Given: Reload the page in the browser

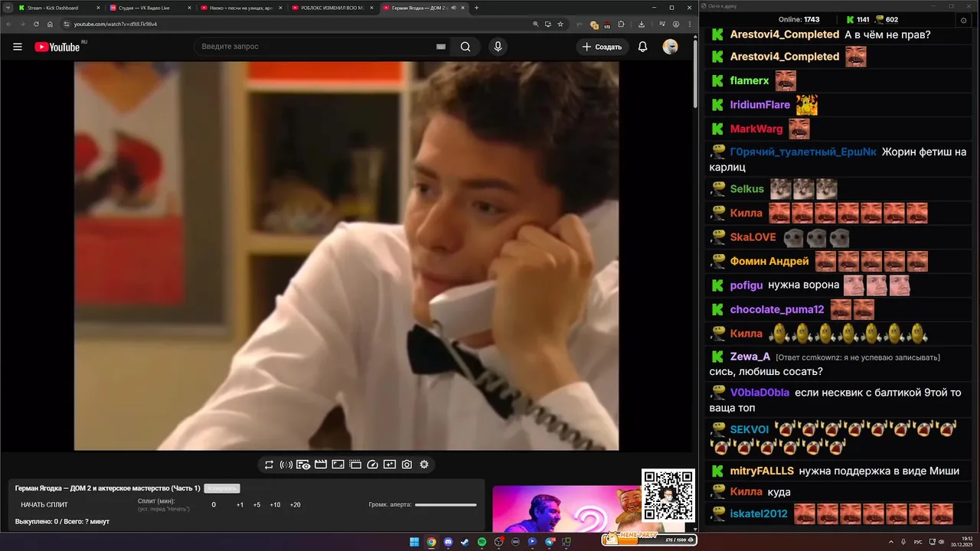Looking at the screenshot, I should pos(36,24).
